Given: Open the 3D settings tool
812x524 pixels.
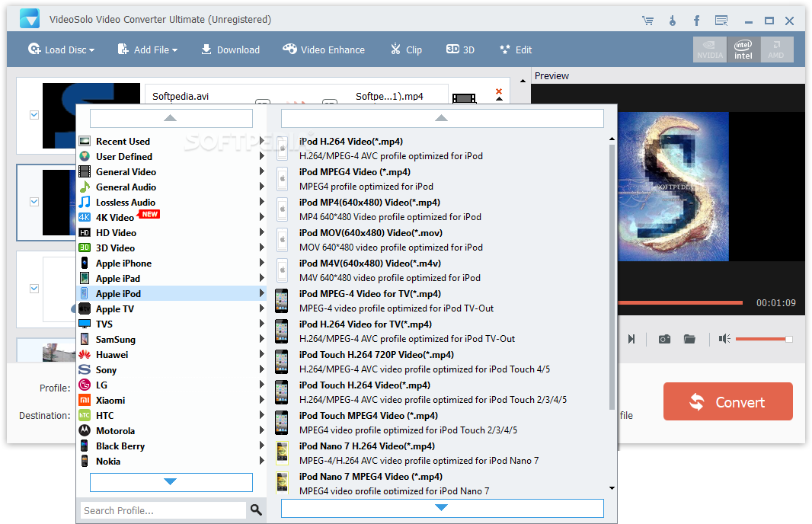Looking at the screenshot, I should (460, 50).
